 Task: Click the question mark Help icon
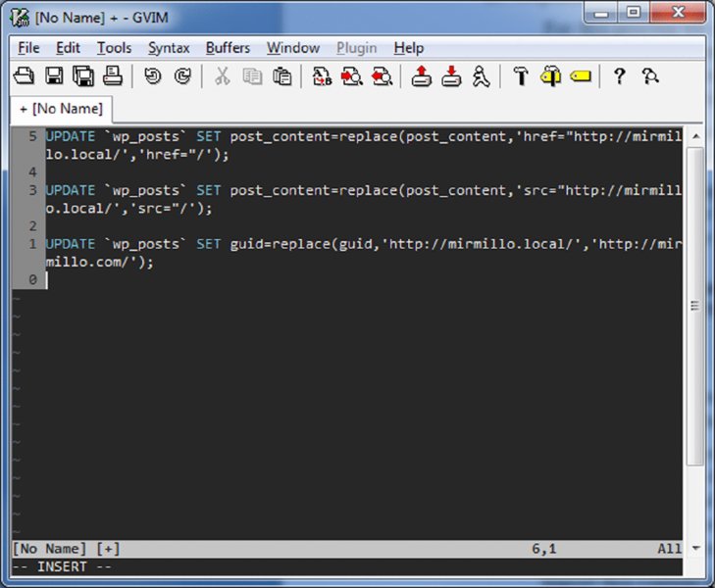click(x=619, y=76)
